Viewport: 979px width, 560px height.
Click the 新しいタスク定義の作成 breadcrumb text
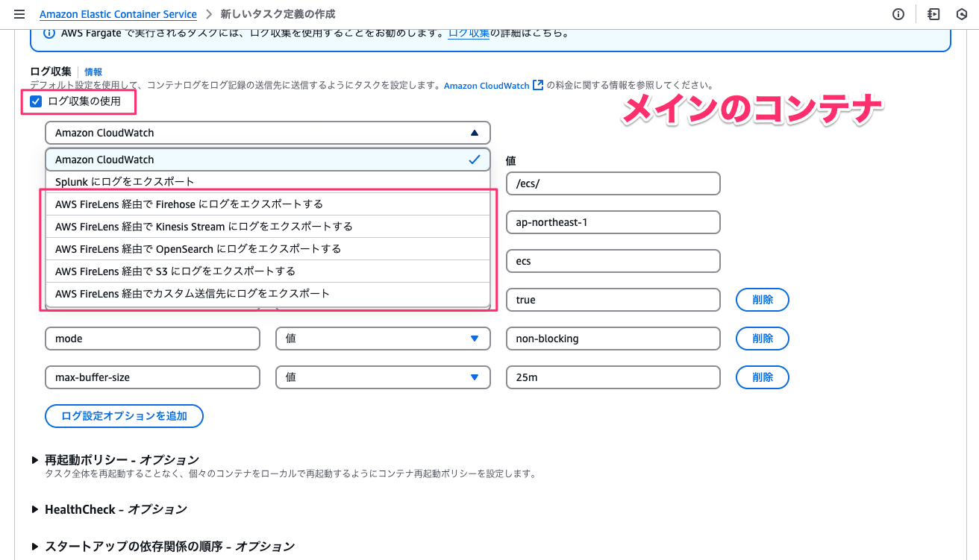[278, 14]
